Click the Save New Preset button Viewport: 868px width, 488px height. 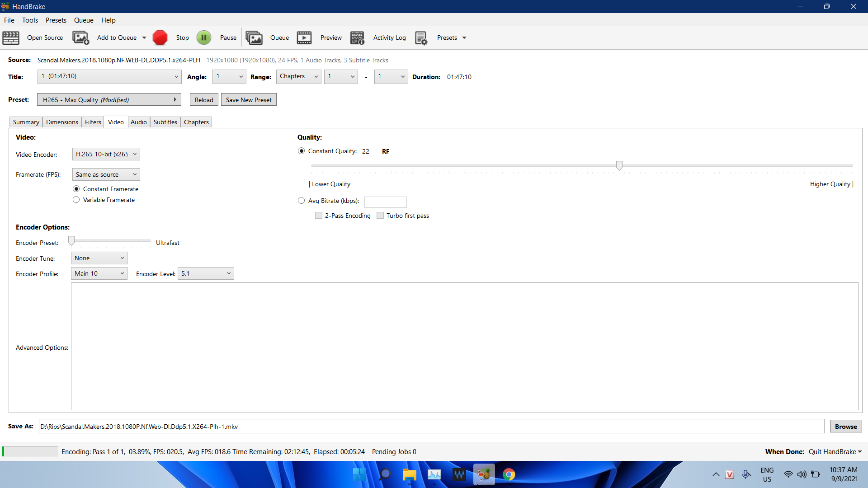(249, 100)
